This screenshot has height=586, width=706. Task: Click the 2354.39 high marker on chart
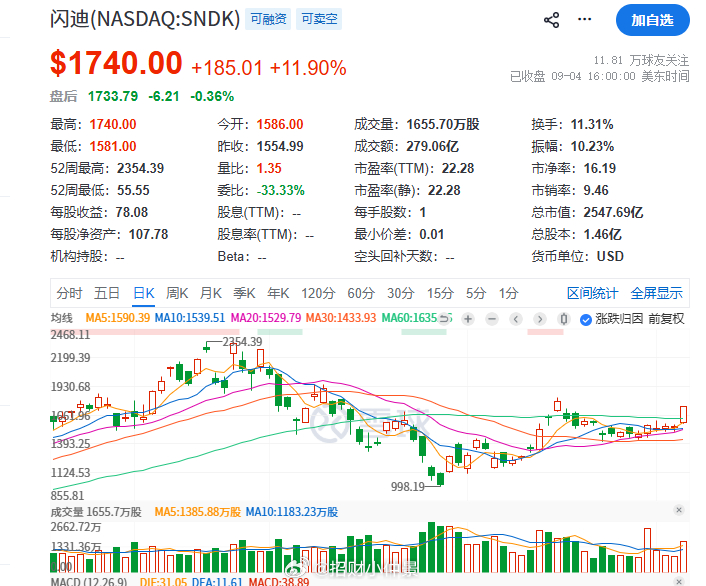coord(242,342)
